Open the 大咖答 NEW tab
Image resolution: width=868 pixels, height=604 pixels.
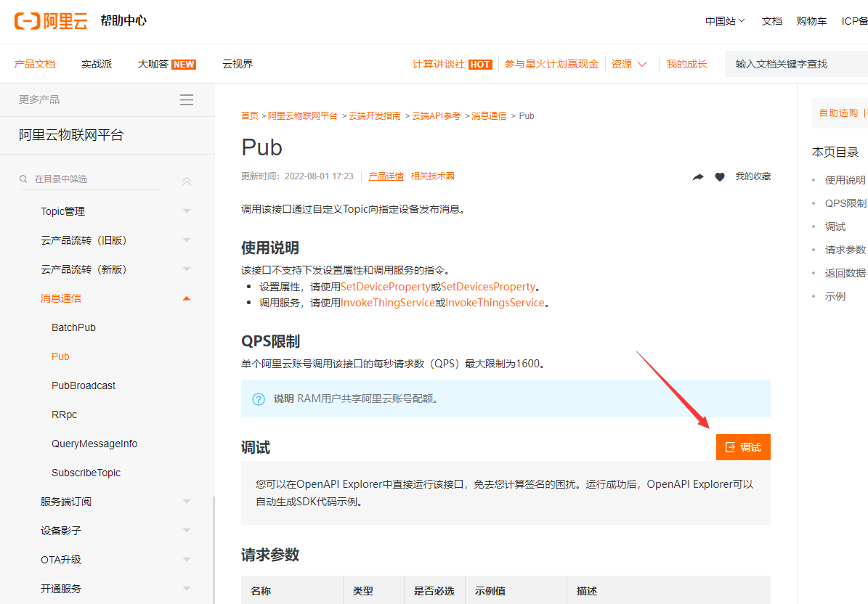coord(166,64)
